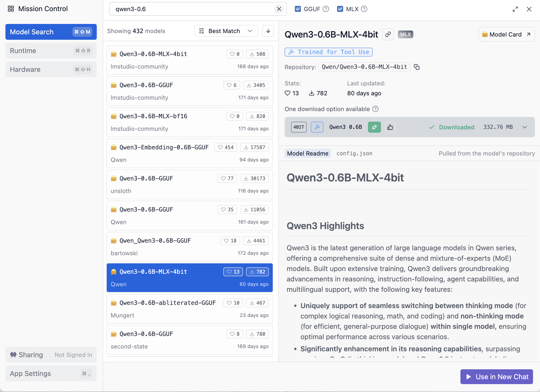The height and width of the screenshot is (392, 540).
Task: Click the thumbs-up icon on download row
Action: pyautogui.click(x=390, y=127)
